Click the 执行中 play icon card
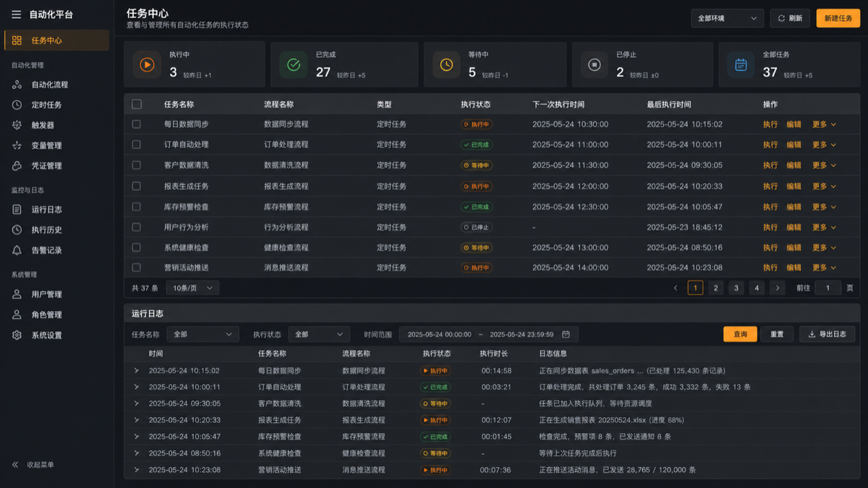The height and width of the screenshot is (488, 868). [147, 65]
